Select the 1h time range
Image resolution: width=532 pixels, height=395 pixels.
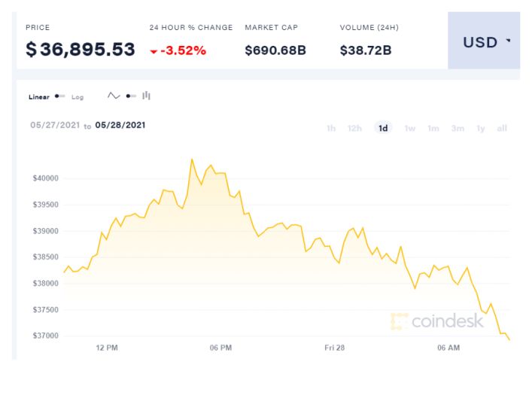click(331, 128)
